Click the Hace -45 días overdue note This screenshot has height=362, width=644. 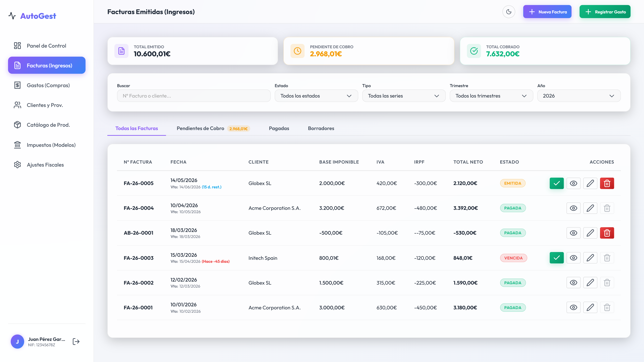216,262
